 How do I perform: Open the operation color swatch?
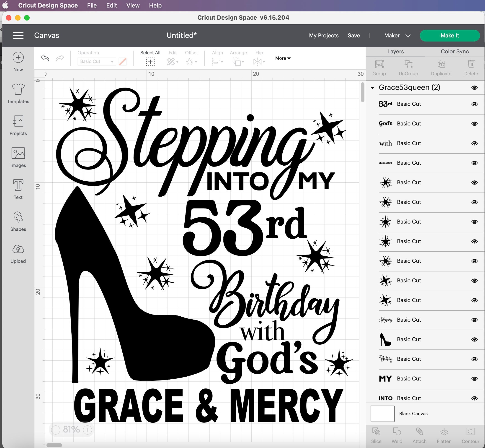[x=122, y=61]
